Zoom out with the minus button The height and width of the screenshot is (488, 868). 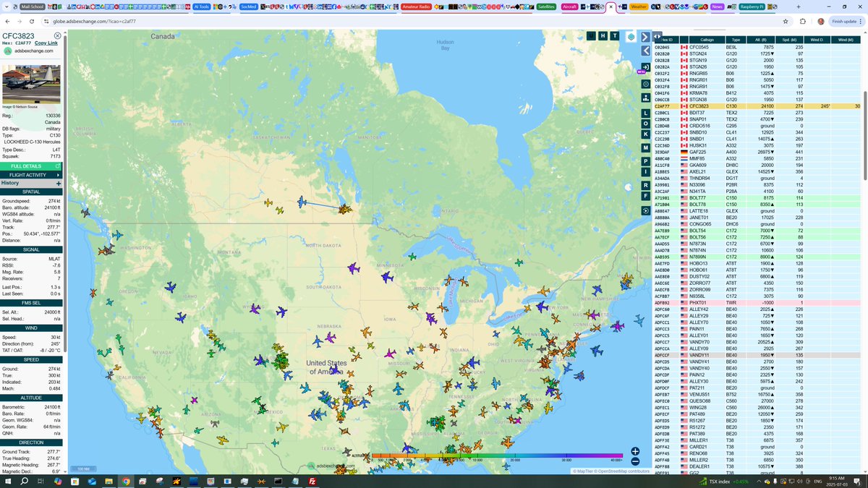click(635, 461)
